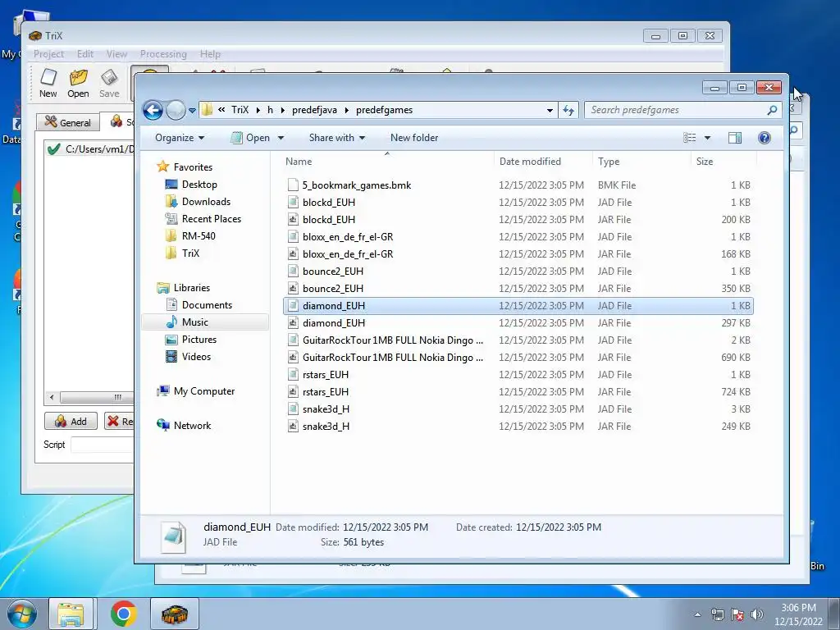Click the Script input field in TriX

pyautogui.click(x=102, y=445)
